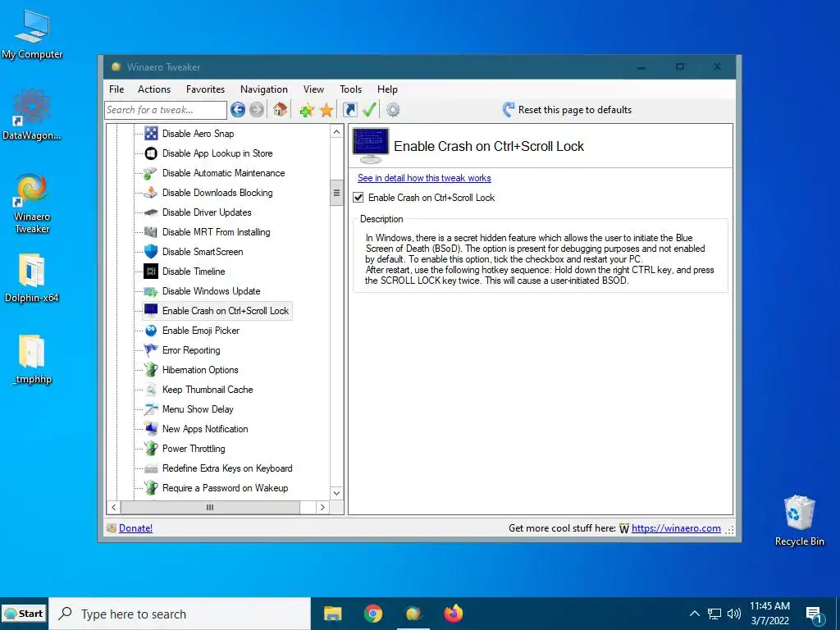The width and height of the screenshot is (840, 630).
Task: Click the volume speaker tray icon
Action: coord(733,614)
